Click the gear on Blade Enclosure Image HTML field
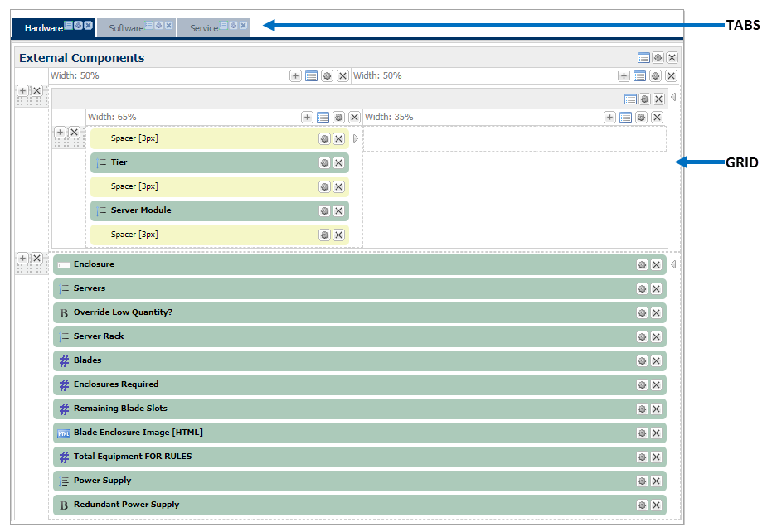Image resolution: width=772 pixels, height=532 pixels. click(x=642, y=433)
